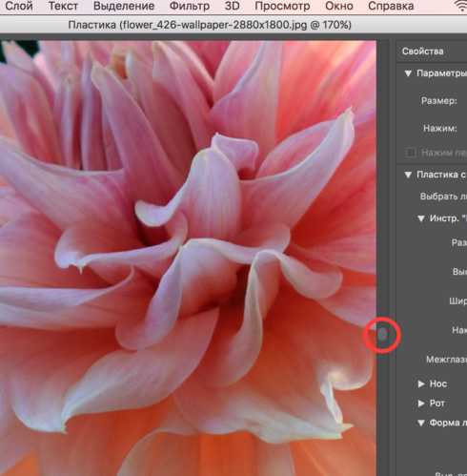Screen dimensions: 467x476
Task: Open the Просмотр menu
Action: 282,6
